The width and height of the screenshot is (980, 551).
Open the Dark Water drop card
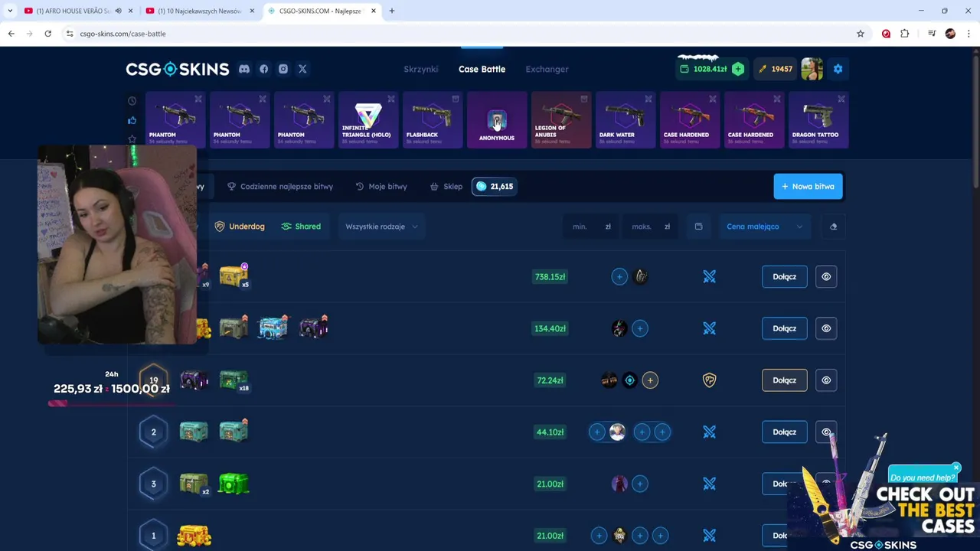tap(626, 119)
